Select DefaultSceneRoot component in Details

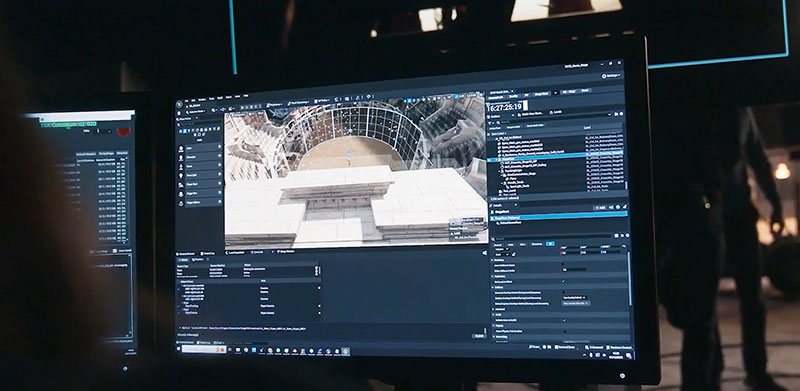click(x=510, y=223)
